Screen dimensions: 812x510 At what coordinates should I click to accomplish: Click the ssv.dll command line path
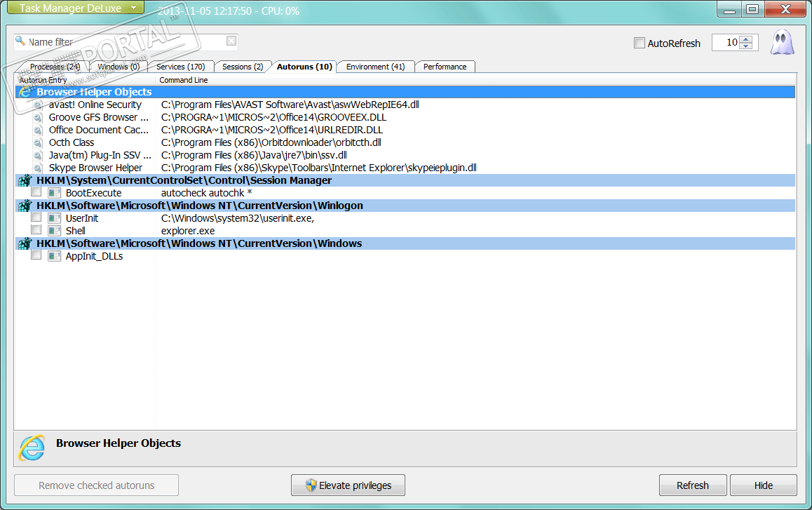pyautogui.click(x=254, y=156)
